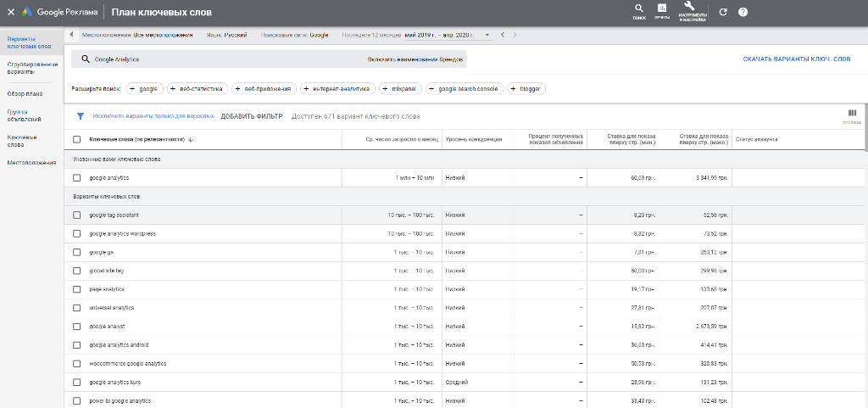868x408 pixels.
Task: Check the 'power bi google analytics' row
Action: [77, 401]
